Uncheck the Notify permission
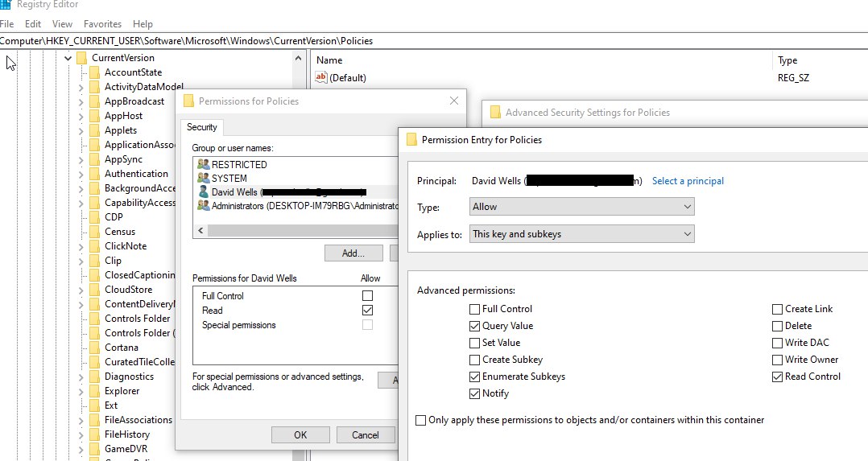Screen dimensions: 868x461 tap(474, 393)
